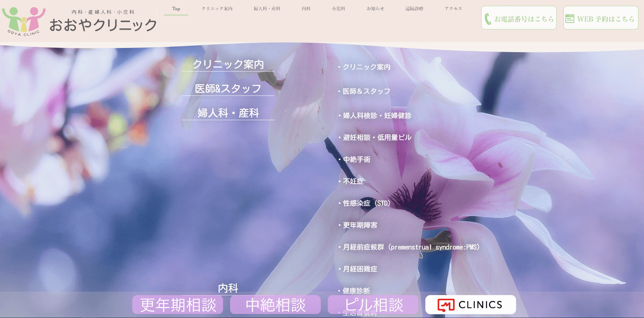Click the Ooya Clinic family logo
Viewport: 644px width, 318px height.
click(23, 21)
